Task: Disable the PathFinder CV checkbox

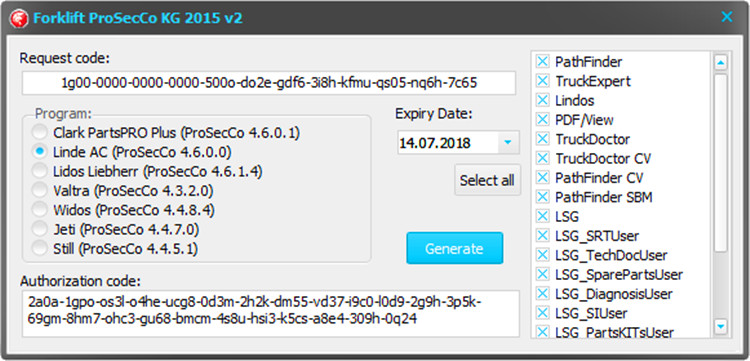Action: coord(542,177)
